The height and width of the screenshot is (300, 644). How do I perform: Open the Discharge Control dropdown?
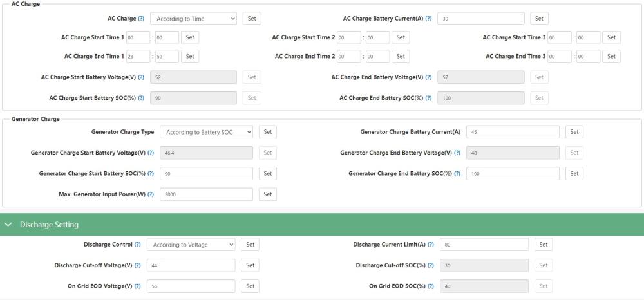coord(191,245)
